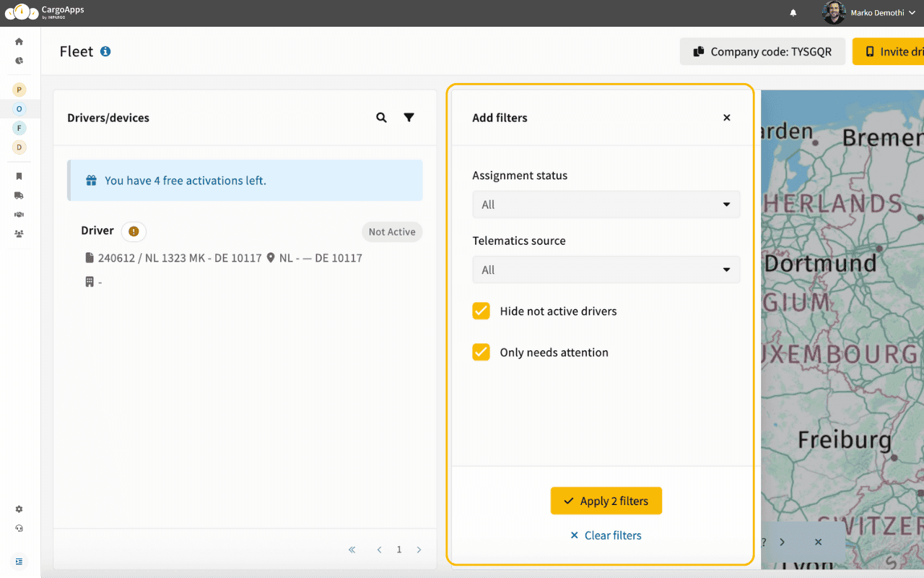Open the support headset icon near the bottom

click(x=19, y=528)
